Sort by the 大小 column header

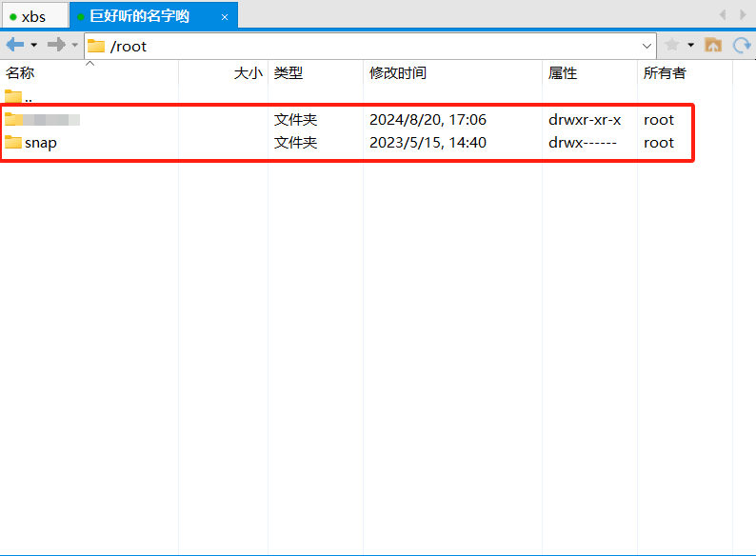point(223,72)
